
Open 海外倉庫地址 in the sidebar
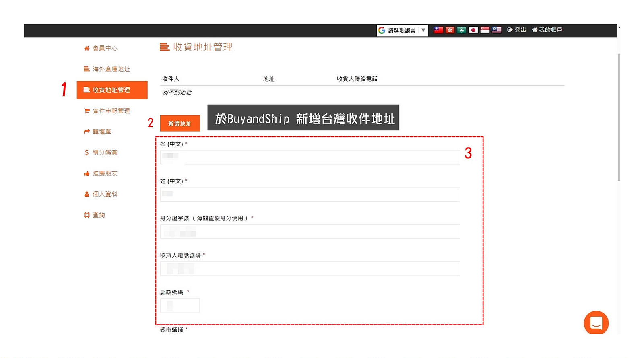[x=111, y=69]
